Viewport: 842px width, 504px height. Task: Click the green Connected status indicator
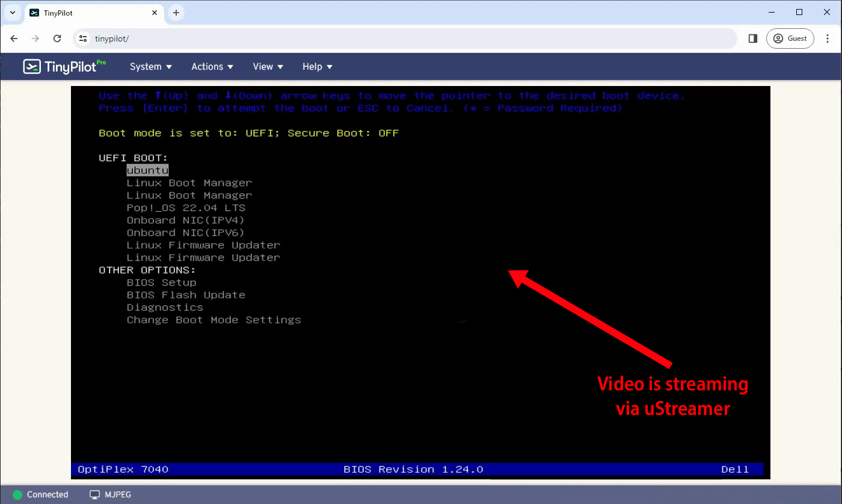tap(17, 495)
